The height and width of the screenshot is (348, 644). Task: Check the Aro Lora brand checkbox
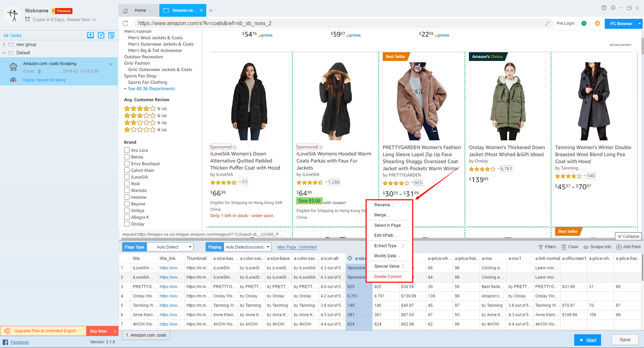pyautogui.click(x=127, y=150)
